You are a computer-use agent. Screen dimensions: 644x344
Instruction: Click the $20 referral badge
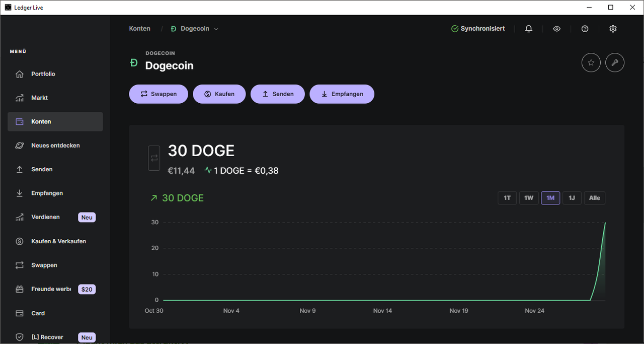click(87, 289)
